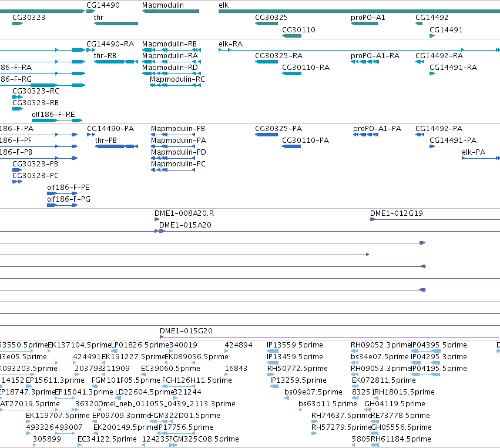
Task: Click the CG14491 gene label
Action: point(446,30)
